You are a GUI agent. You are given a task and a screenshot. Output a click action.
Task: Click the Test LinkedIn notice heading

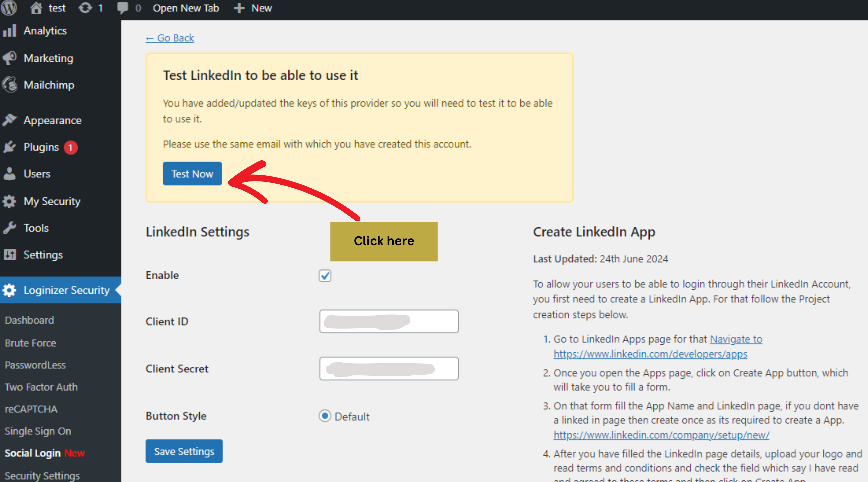[x=260, y=75]
